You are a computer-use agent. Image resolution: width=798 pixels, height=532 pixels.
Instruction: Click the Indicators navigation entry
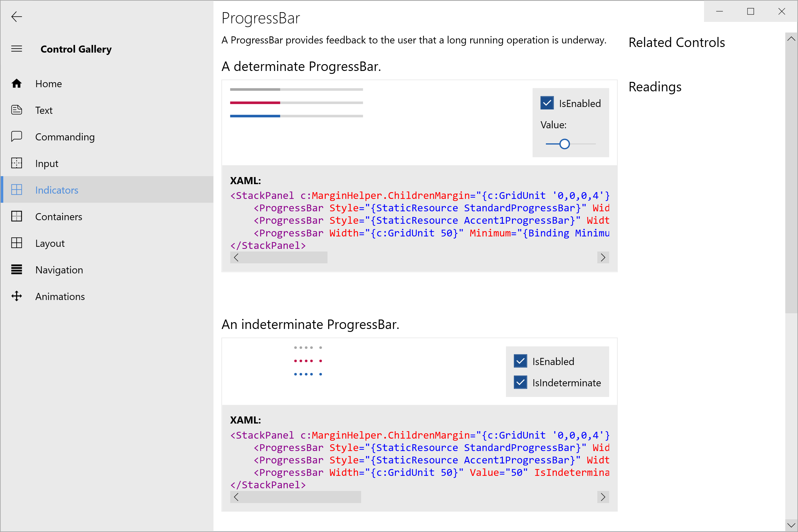pos(56,190)
